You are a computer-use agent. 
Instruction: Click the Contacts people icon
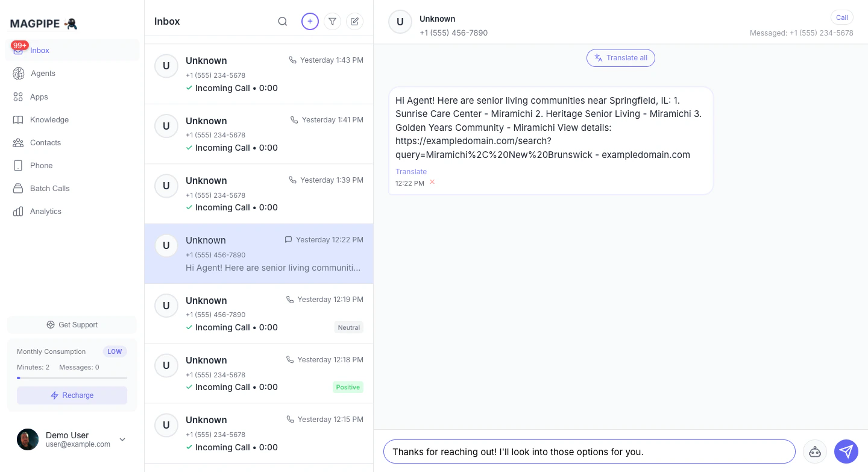pyautogui.click(x=18, y=142)
